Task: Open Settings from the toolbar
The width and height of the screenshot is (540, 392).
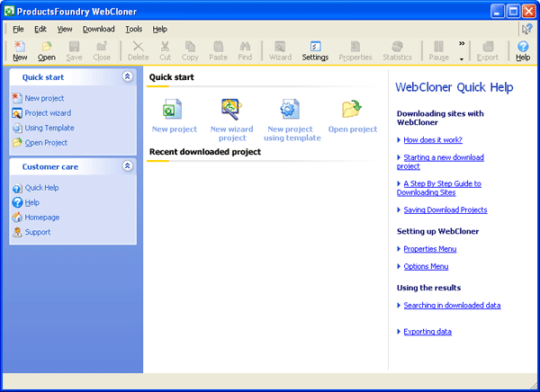Action: pos(315,50)
